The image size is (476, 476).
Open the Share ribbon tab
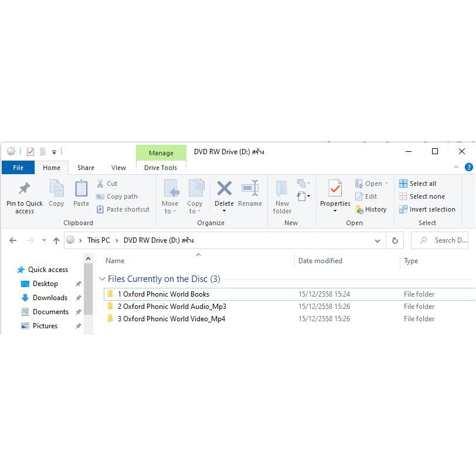86,168
